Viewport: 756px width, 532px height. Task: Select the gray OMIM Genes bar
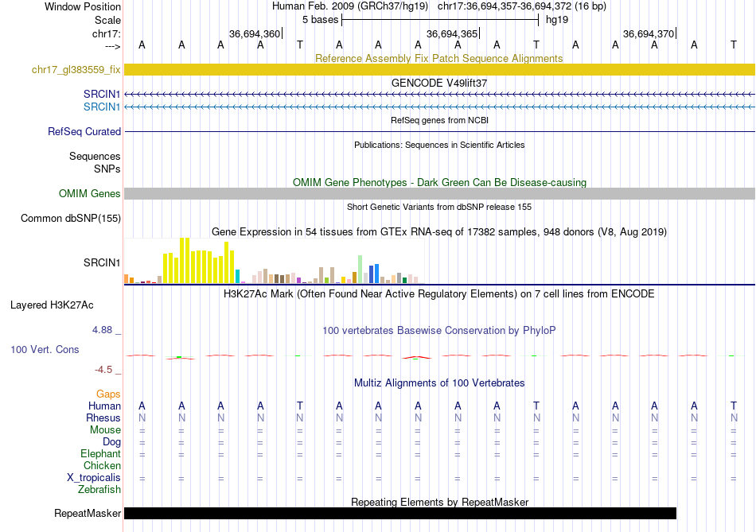point(439,194)
